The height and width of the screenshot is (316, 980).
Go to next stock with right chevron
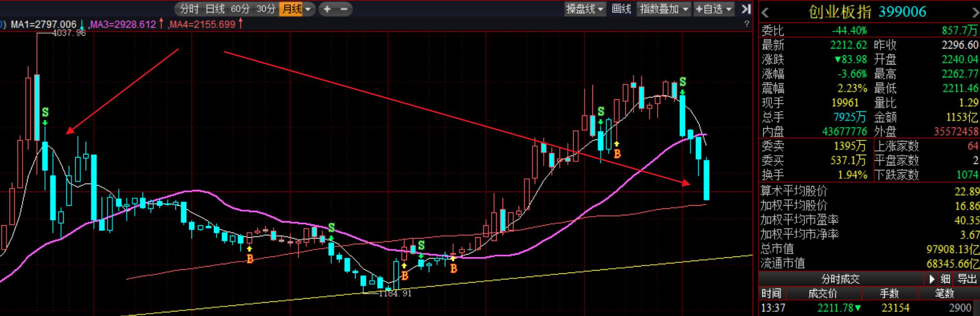point(975,12)
